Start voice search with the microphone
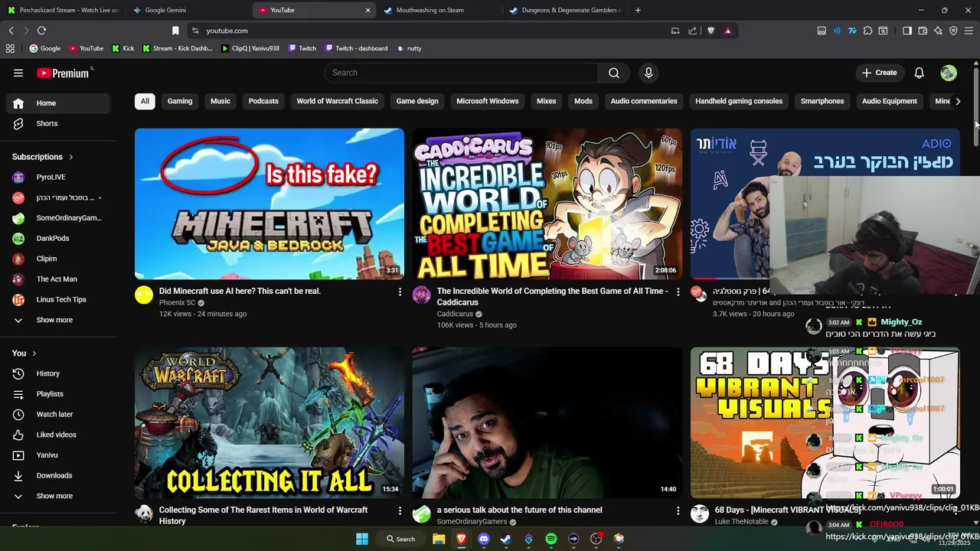 point(648,73)
